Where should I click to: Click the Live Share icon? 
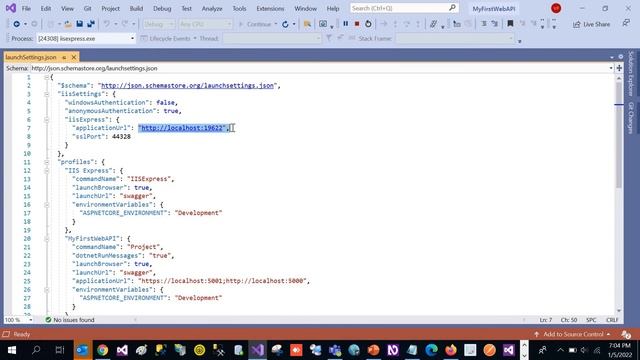[x=576, y=24]
